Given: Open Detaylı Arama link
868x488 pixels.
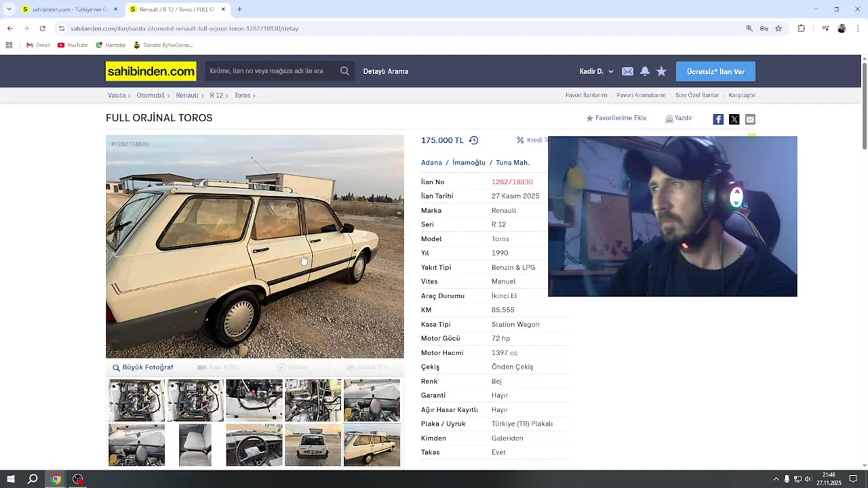Looking at the screenshot, I should pos(386,71).
